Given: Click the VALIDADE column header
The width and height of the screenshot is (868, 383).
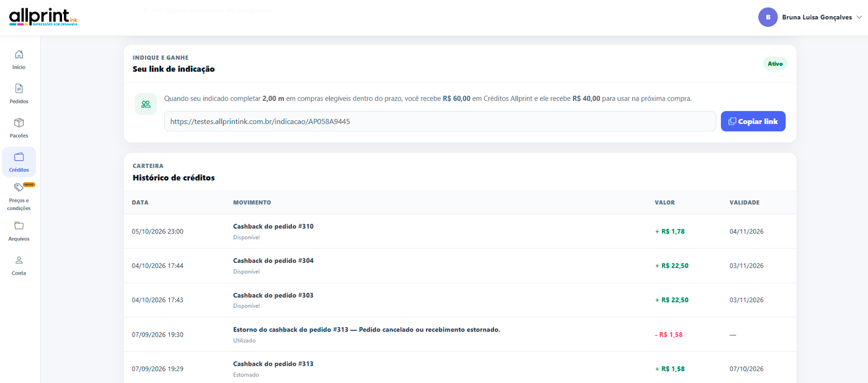Looking at the screenshot, I should (x=745, y=203).
